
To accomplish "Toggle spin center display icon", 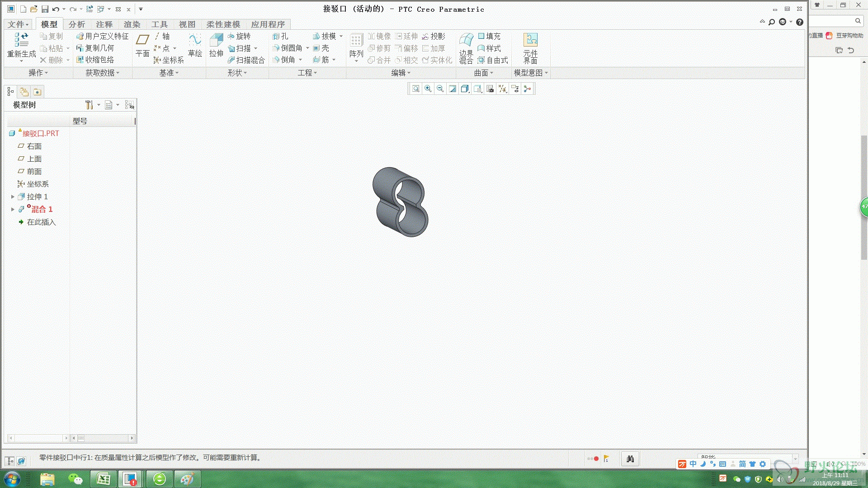I will [x=527, y=89].
